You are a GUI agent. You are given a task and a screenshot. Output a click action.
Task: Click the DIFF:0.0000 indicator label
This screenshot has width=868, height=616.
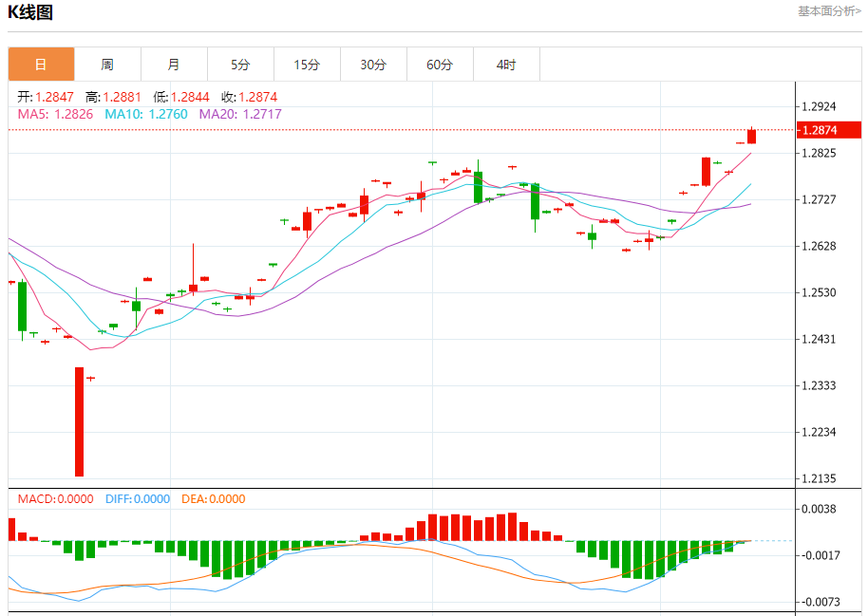click(x=138, y=499)
